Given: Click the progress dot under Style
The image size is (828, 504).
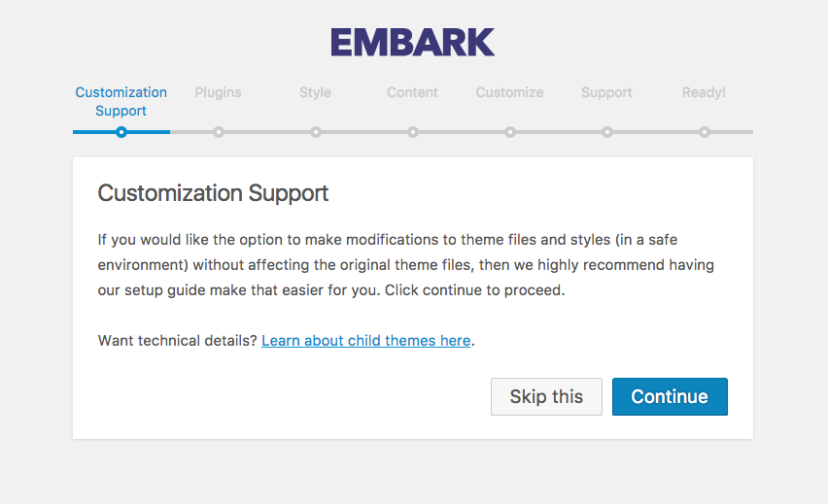Looking at the screenshot, I should [316, 132].
